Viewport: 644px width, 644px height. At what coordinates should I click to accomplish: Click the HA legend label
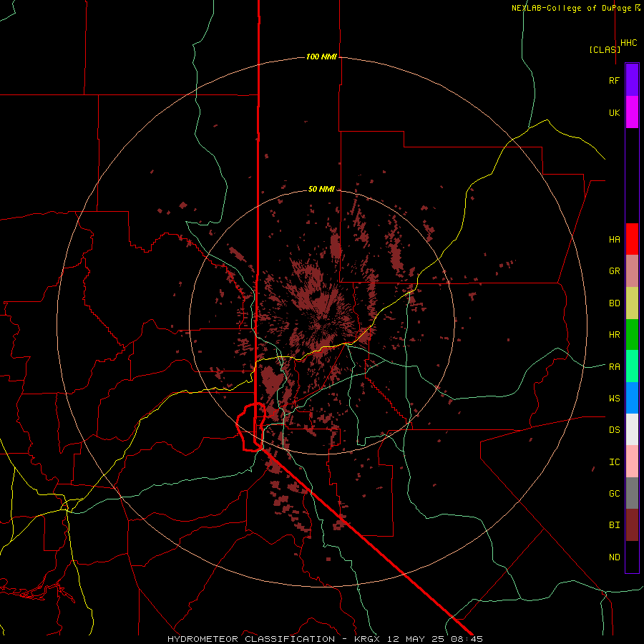[x=614, y=240]
